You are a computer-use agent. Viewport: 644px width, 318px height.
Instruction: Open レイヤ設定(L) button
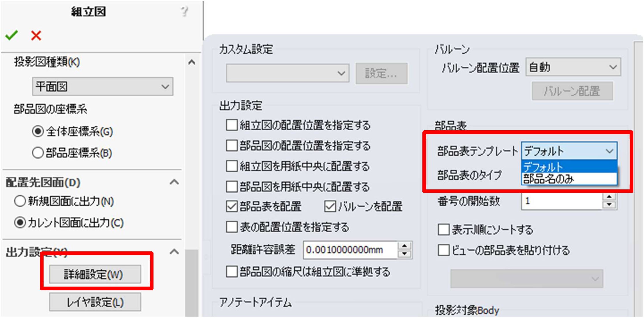coord(95,302)
